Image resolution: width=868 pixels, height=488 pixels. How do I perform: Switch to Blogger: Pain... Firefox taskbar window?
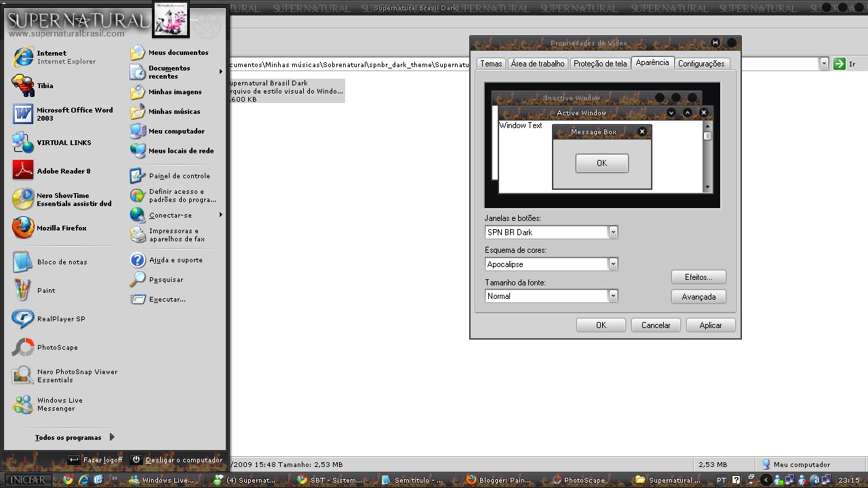coord(498,481)
